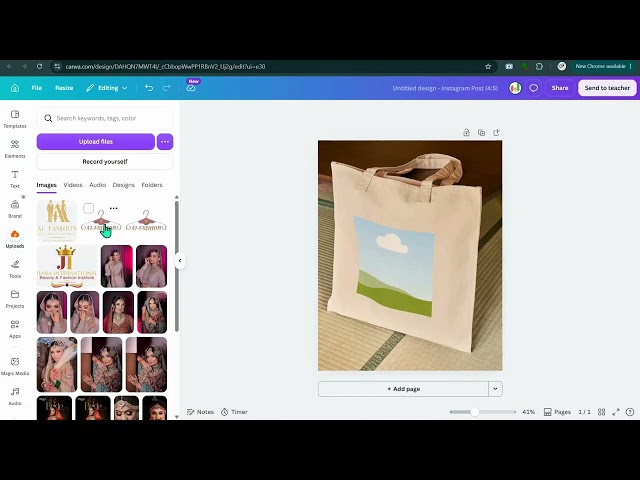
Task: Click the uploads search field
Action: coord(105,118)
